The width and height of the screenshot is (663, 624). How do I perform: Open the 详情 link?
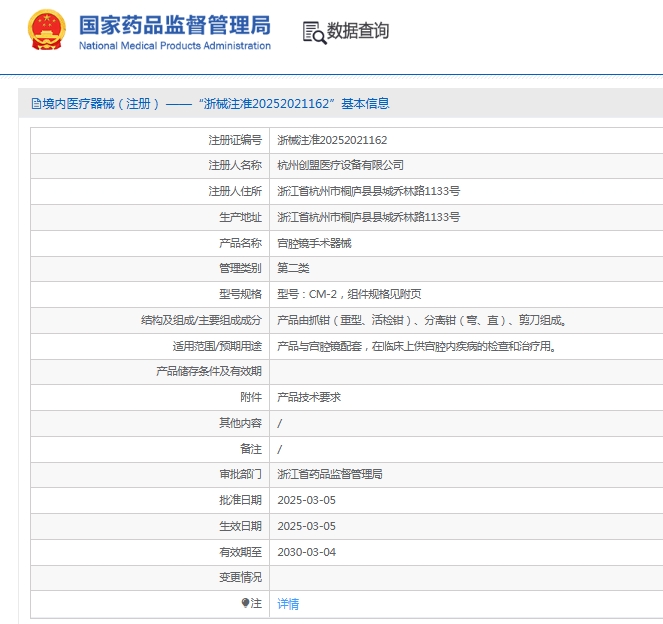(x=288, y=604)
